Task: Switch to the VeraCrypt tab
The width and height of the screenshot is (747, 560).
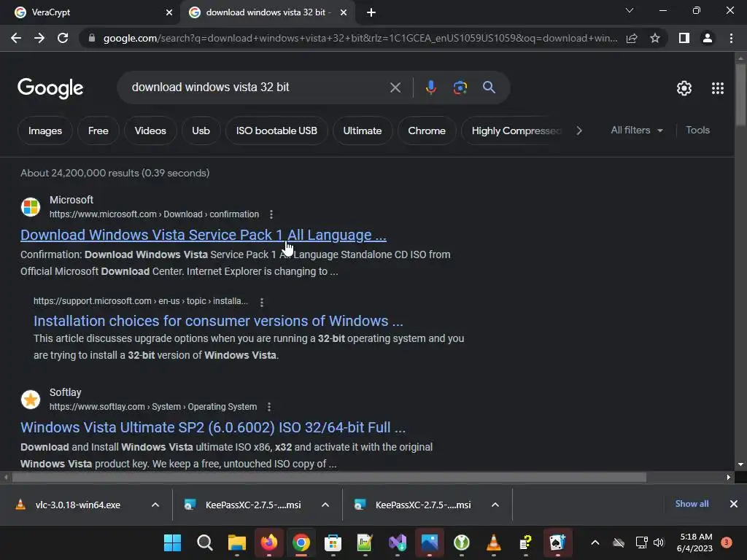Action: coord(89,12)
